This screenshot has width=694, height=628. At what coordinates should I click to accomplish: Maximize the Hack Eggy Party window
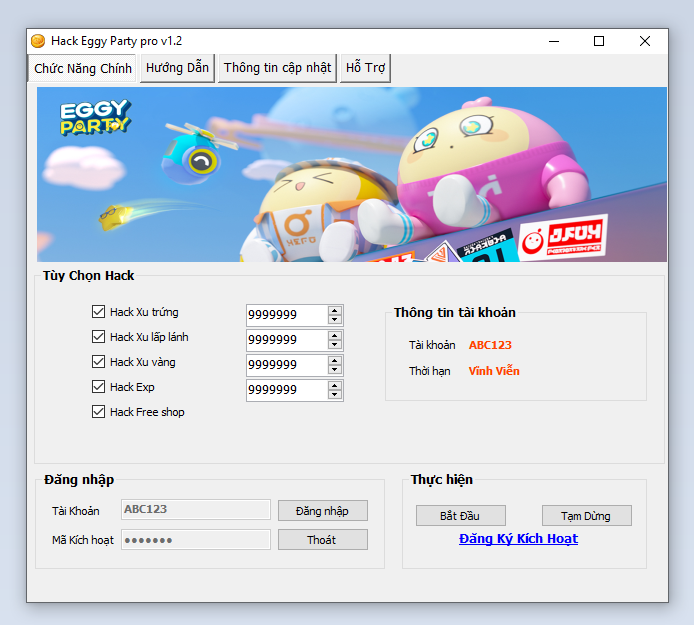(x=599, y=41)
